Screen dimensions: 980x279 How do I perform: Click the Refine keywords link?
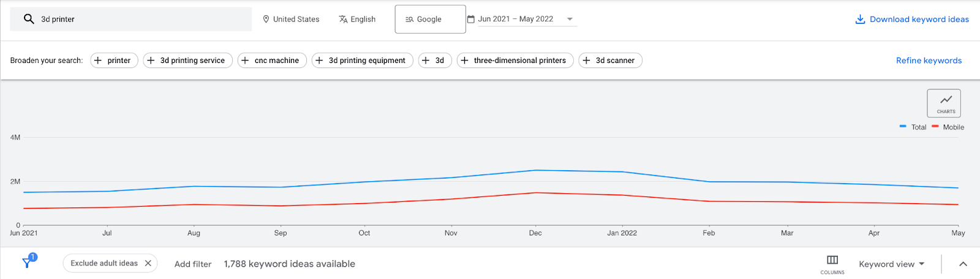(929, 61)
